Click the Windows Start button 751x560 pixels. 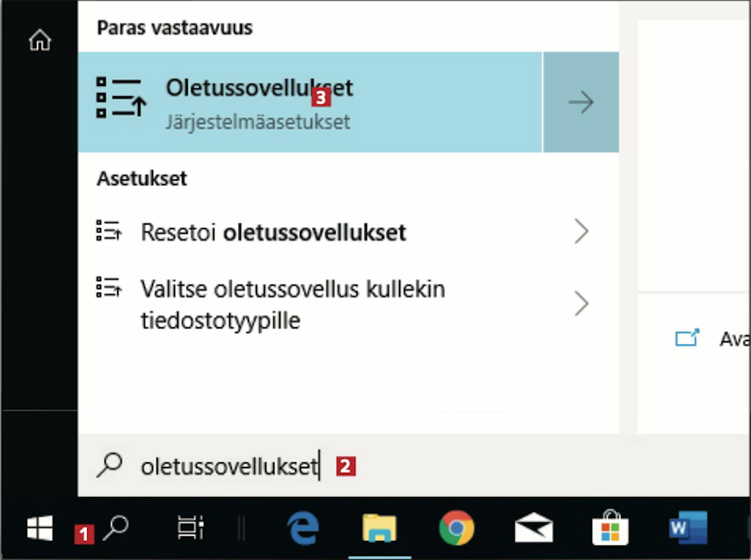(40, 528)
